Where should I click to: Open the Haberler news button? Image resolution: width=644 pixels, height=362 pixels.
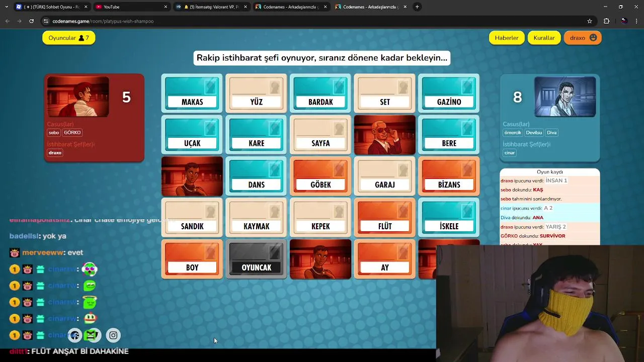coord(507,38)
